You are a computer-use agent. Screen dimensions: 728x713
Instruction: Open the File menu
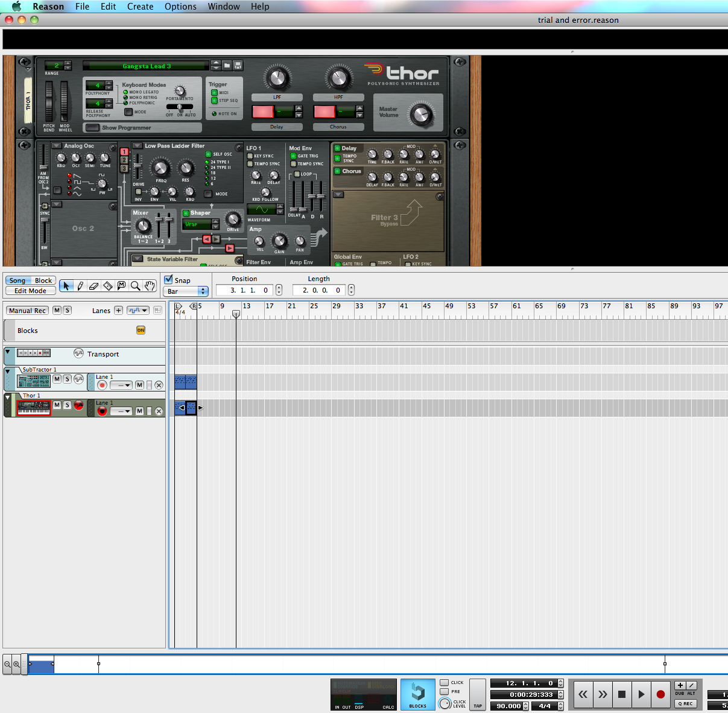tap(82, 7)
